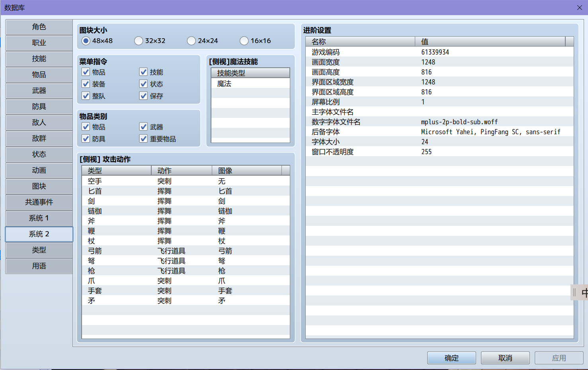The image size is (588, 370).
Task: Select the 类型 tab
Action: (39, 250)
